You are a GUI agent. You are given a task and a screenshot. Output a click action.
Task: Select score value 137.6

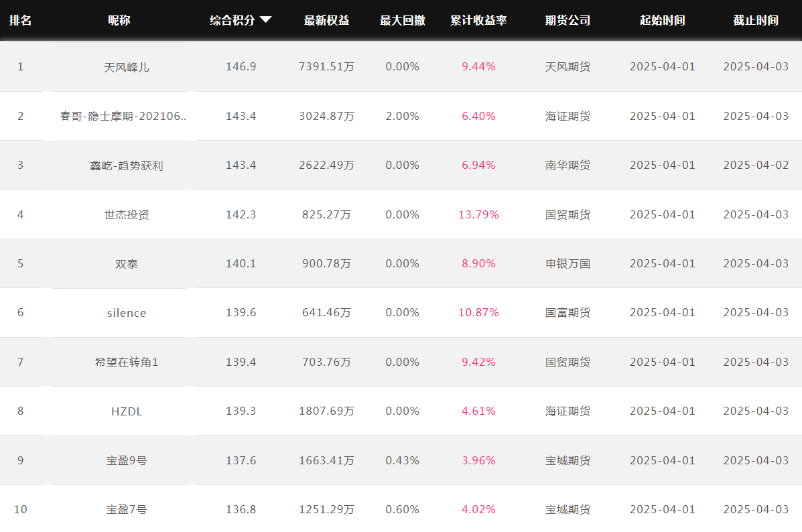(x=241, y=460)
